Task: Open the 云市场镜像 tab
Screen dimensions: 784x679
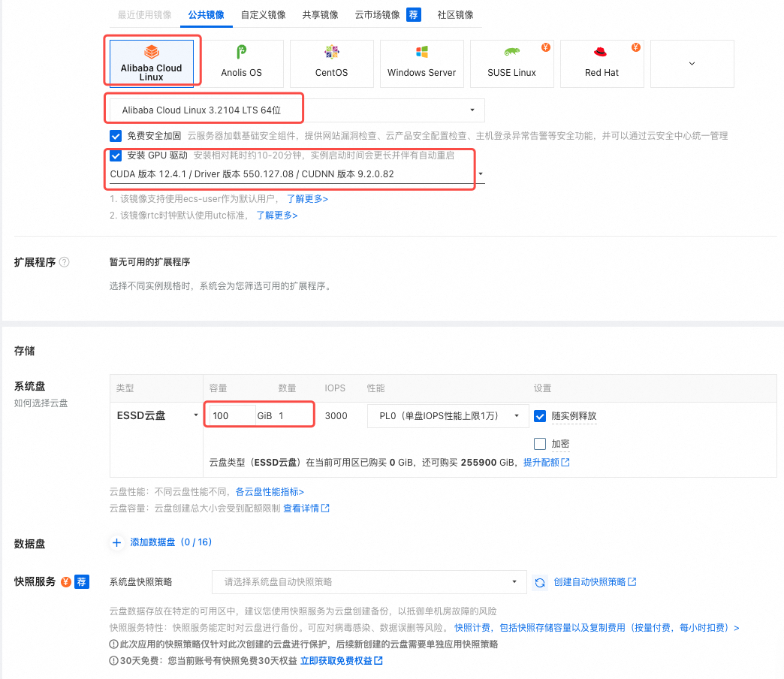Action: [x=378, y=14]
